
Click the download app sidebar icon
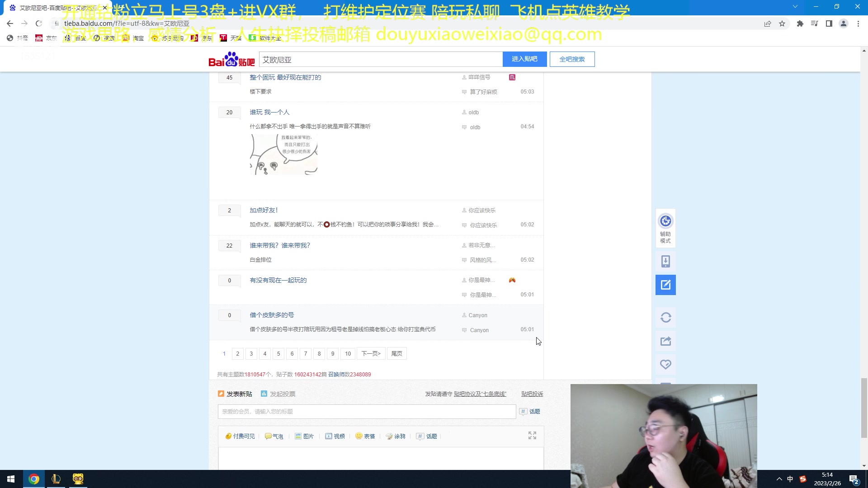tap(665, 261)
